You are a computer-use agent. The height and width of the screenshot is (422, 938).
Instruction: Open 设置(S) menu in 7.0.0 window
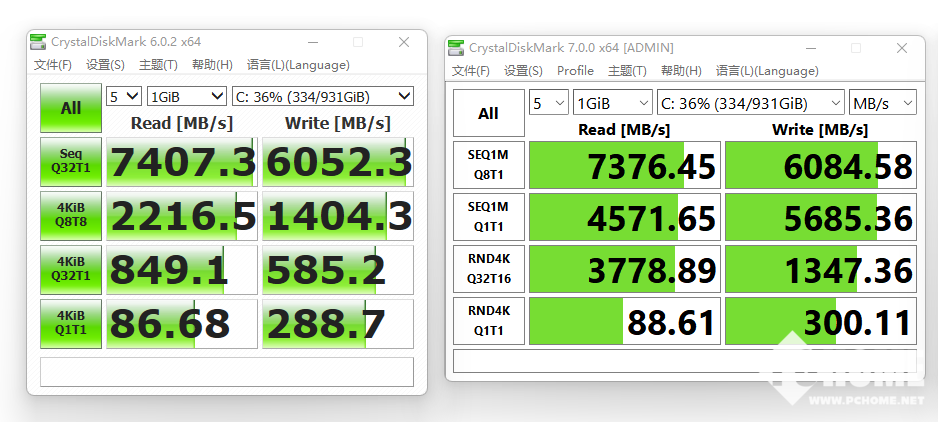pos(523,71)
